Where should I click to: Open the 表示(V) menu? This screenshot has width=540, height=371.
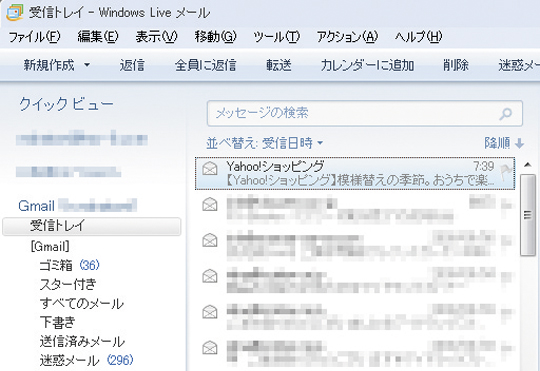point(156,36)
